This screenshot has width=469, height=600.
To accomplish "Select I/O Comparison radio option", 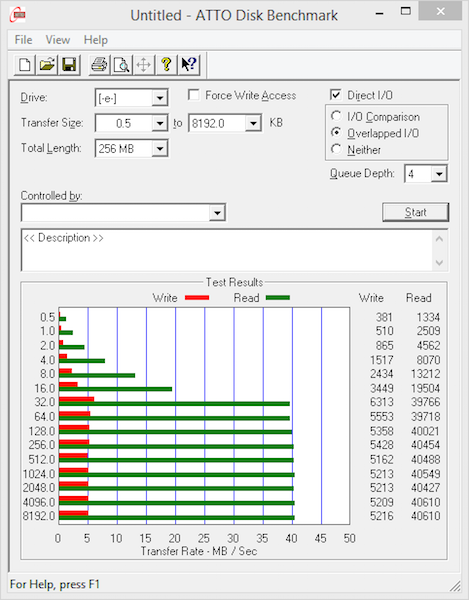I will point(336,116).
